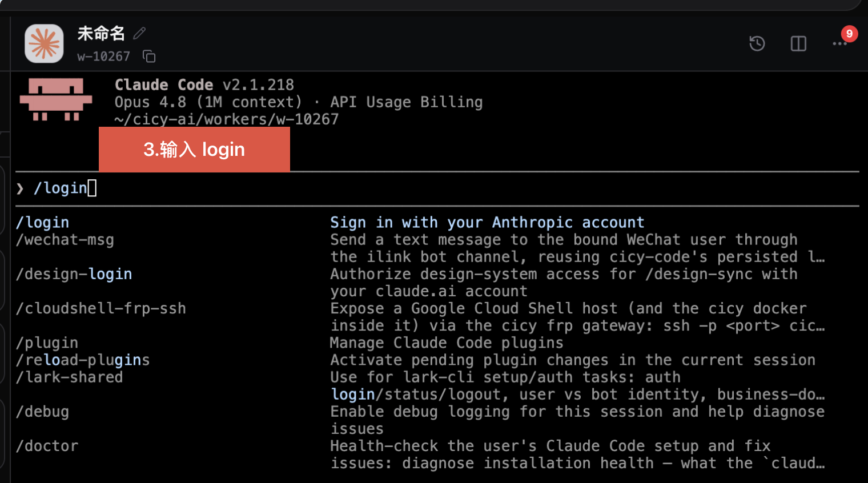This screenshot has height=483, width=868.
Task: Click the /login command input field
Action: tap(437, 188)
